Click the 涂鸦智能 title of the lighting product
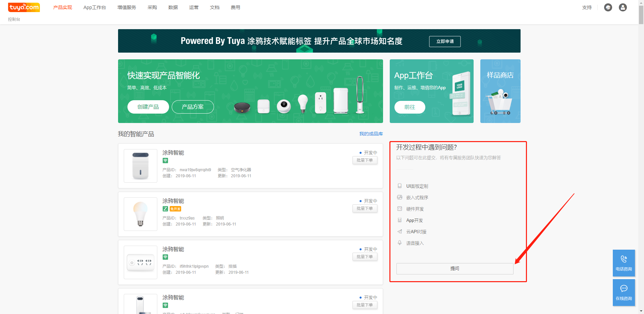The image size is (644, 314). point(173,201)
